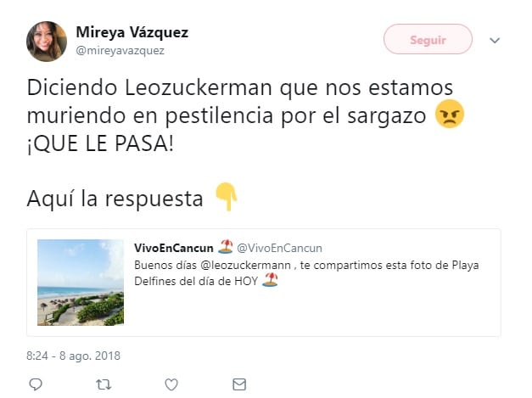
Task: Open the quoted VivoEnCancun account name
Action: coord(174,248)
